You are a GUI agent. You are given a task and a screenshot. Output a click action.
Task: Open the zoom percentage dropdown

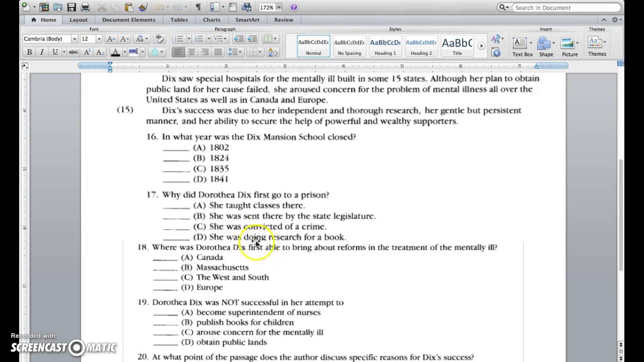point(279,7)
